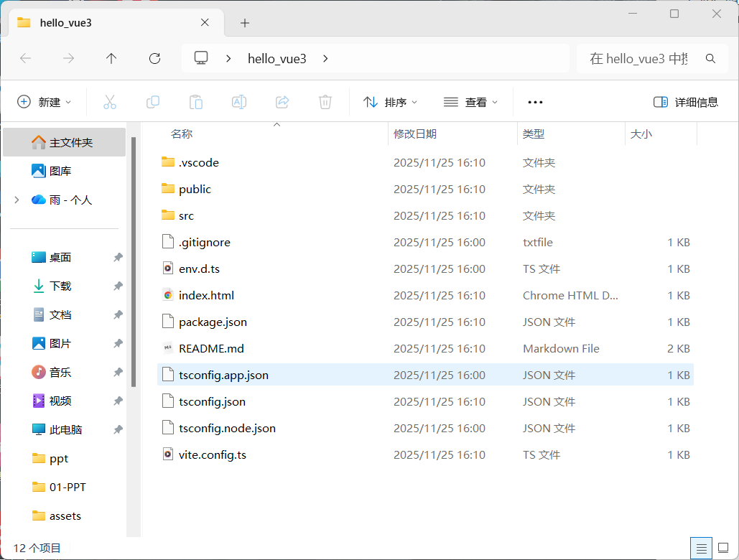This screenshot has width=739, height=560.
Task: Open 下载 in sidebar
Action: click(x=65, y=286)
